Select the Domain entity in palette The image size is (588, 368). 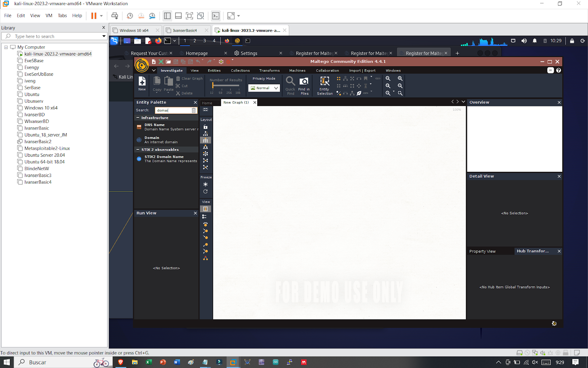tap(166, 140)
